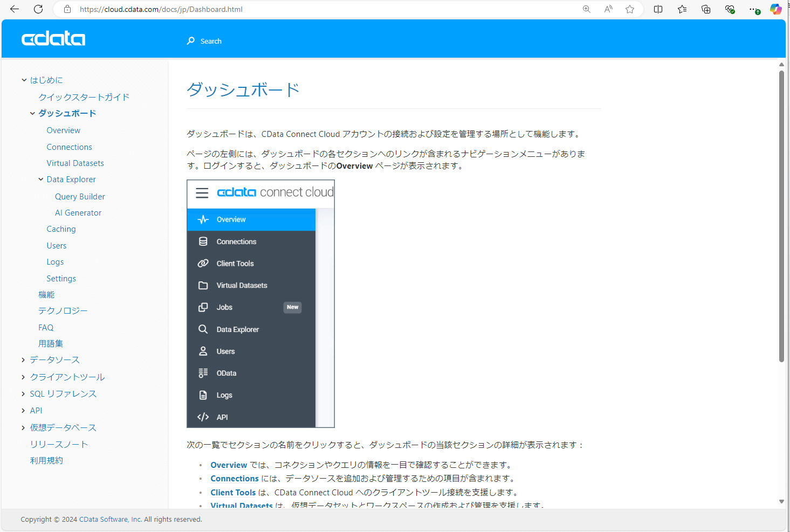790x532 pixels.
Task: Add page to favorites star
Action: (x=630, y=9)
